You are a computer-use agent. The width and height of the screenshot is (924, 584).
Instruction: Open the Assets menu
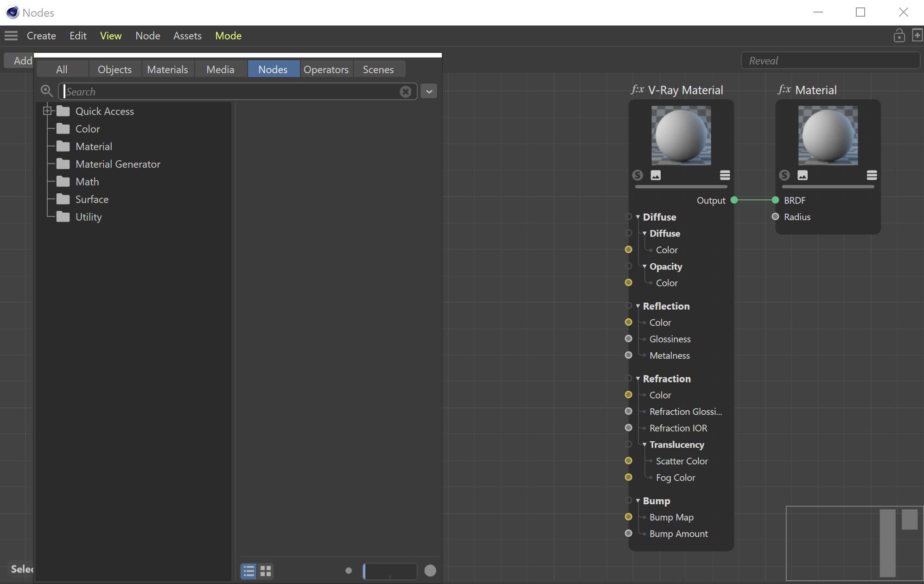click(187, 36)
